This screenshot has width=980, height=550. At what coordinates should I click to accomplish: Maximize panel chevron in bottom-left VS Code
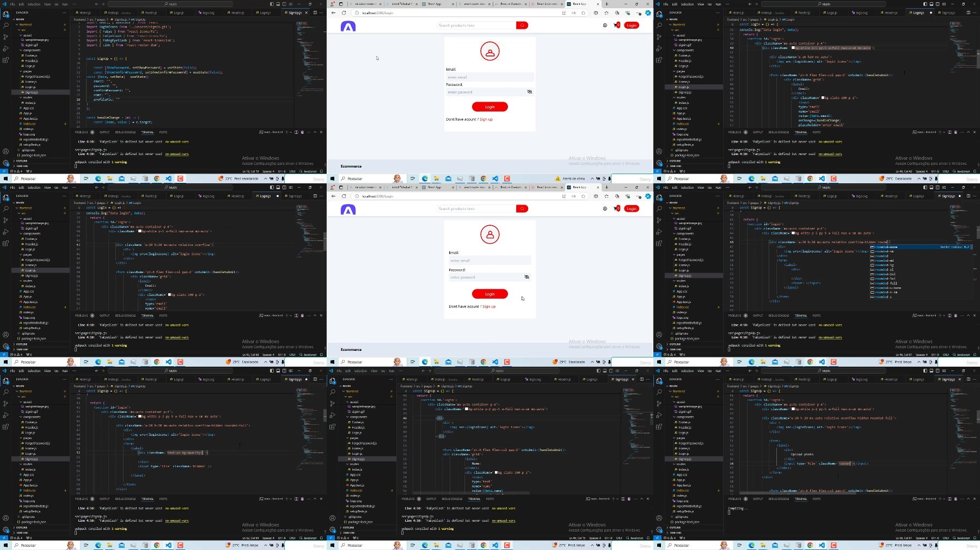coord(315,499)
